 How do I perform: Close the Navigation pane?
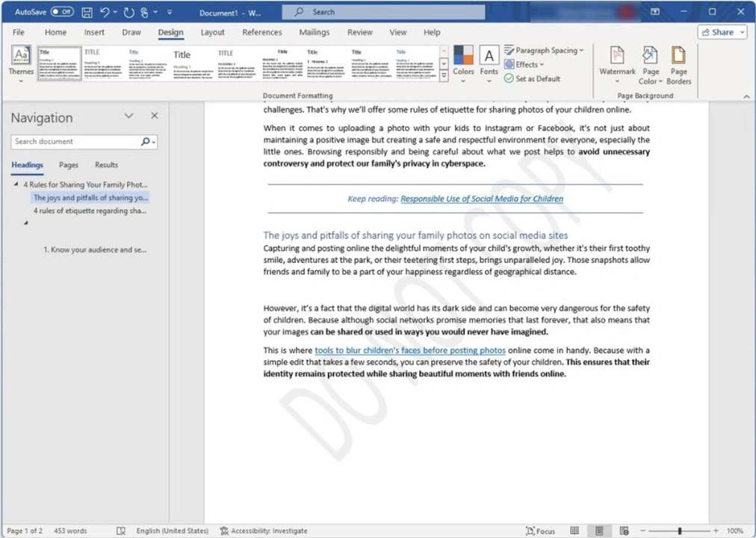click(x=155, y=116)
